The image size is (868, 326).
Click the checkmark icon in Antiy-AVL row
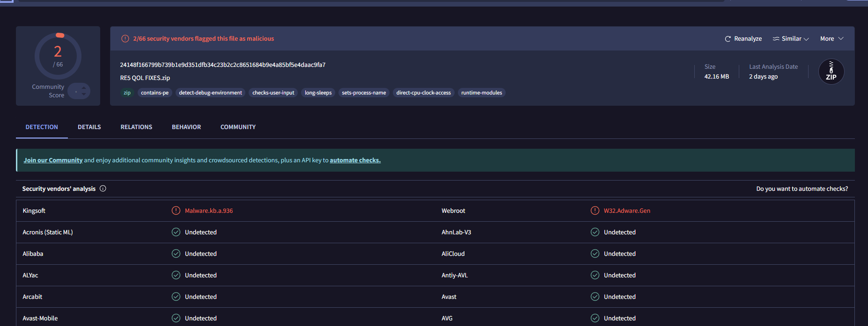point(595,275)
